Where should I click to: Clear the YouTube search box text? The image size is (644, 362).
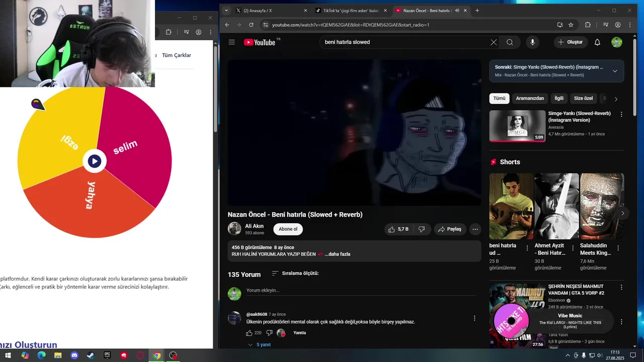[x=494, y=42]
